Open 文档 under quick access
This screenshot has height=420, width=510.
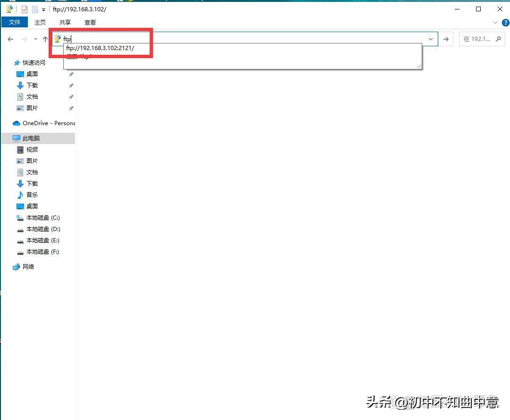[32, 97]
